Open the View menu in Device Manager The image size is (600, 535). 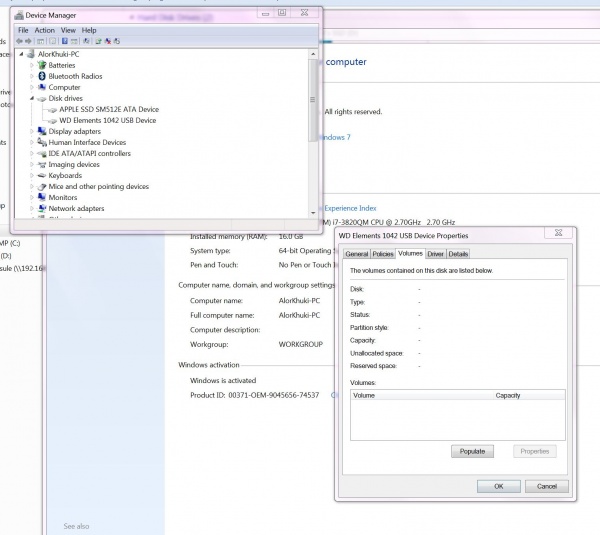click(68, 30)
